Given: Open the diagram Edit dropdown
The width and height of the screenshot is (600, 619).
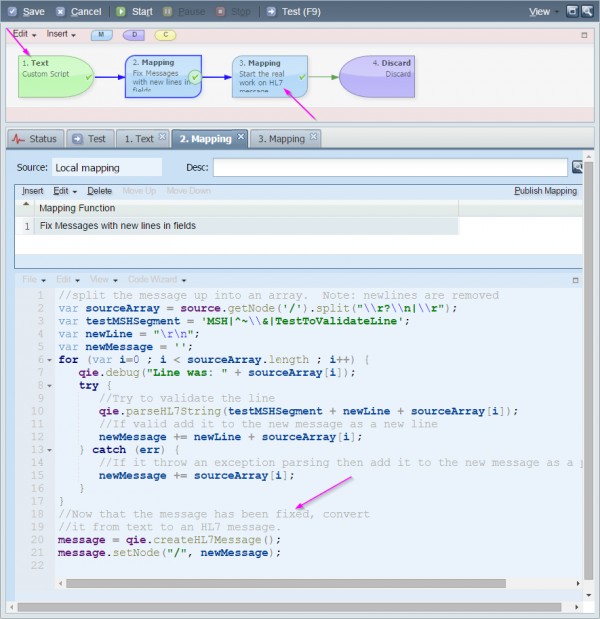Looking at the screenshot, I should click(x=24, y=34).
